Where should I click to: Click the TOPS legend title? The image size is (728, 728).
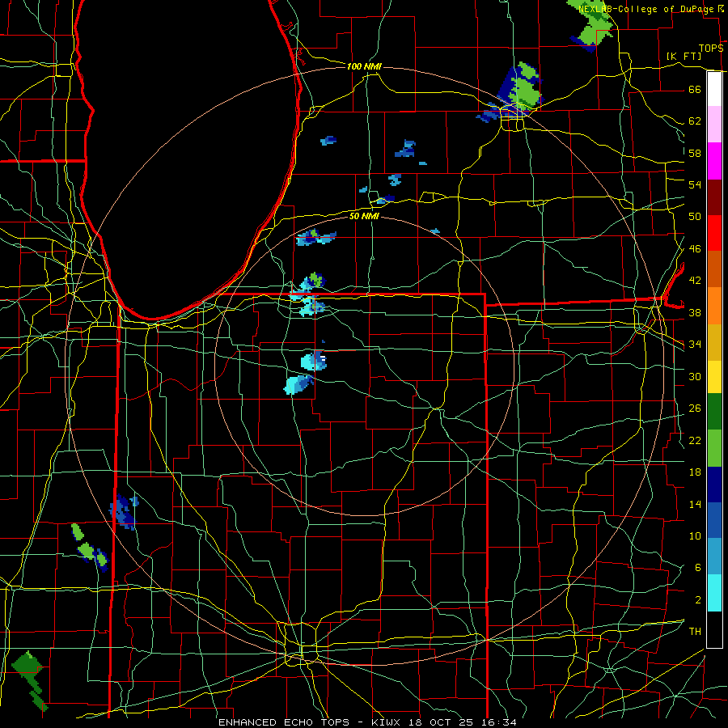pos(711,48)
